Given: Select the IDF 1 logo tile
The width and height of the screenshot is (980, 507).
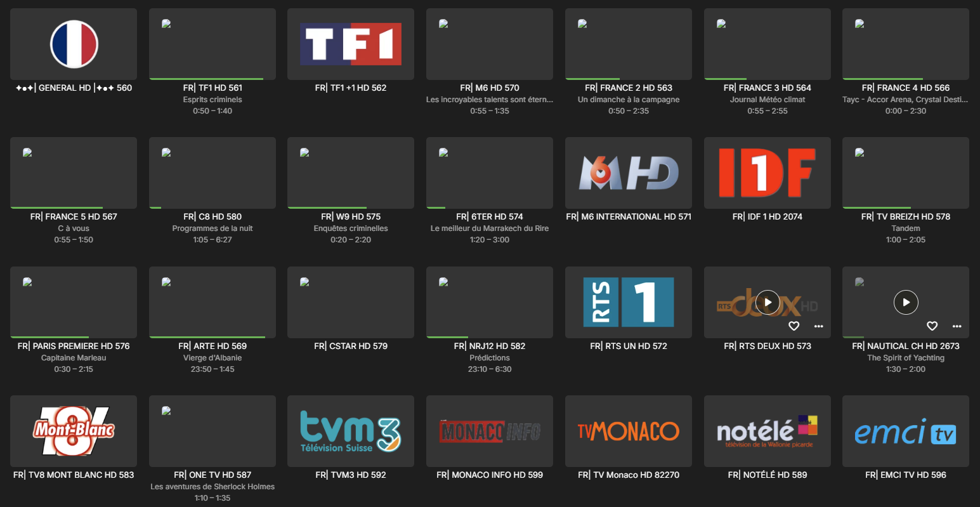Looking at the screenshot, I should tap(768, 173).
